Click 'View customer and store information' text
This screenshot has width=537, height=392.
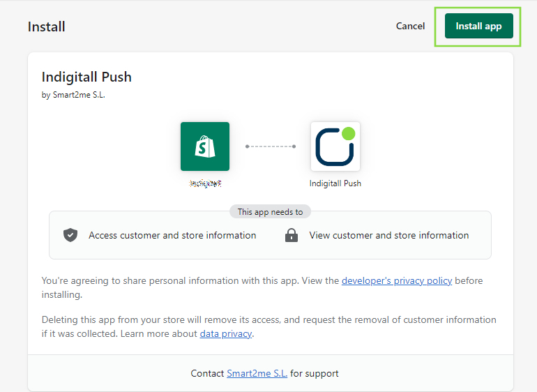[389, 235]
